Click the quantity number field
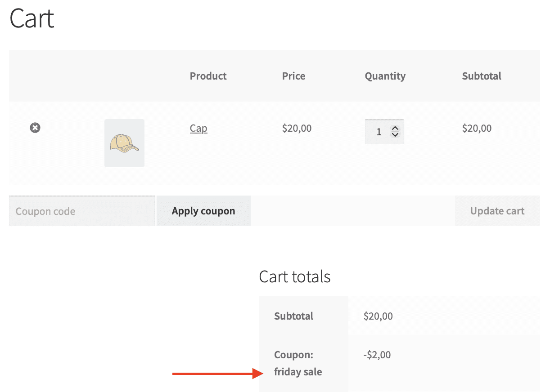 (379, 132)
